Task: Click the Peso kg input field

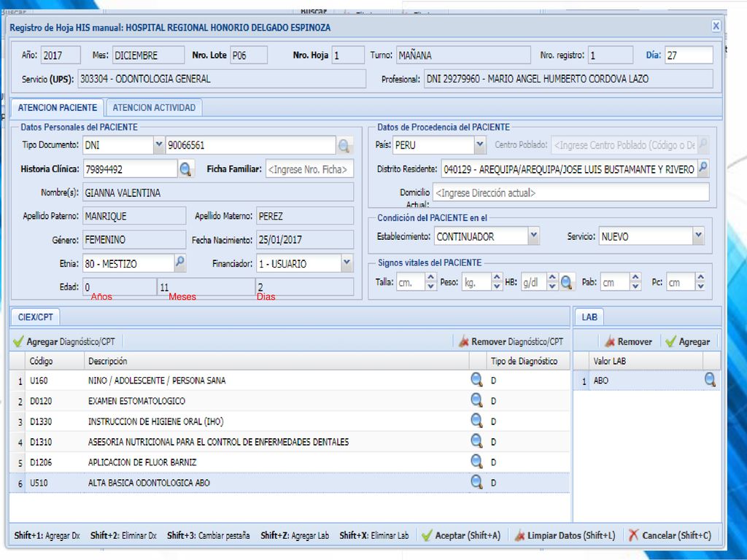Action: click(477, 282)
